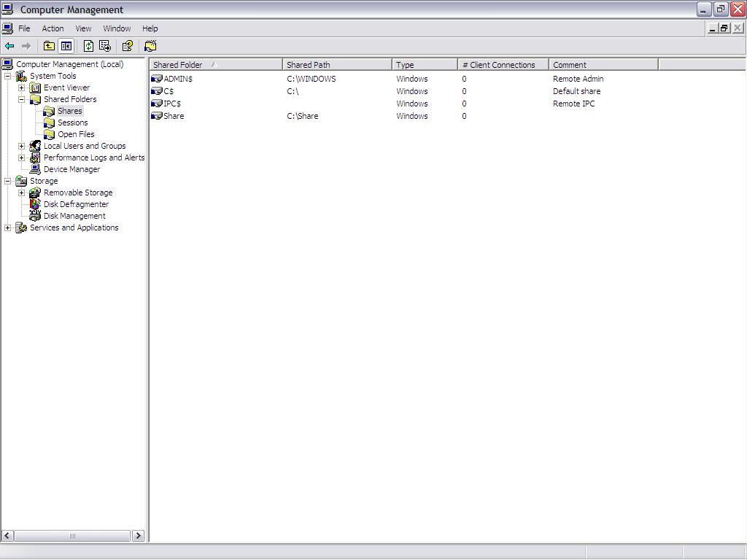Expand the Event Viewer tree node

21,87
